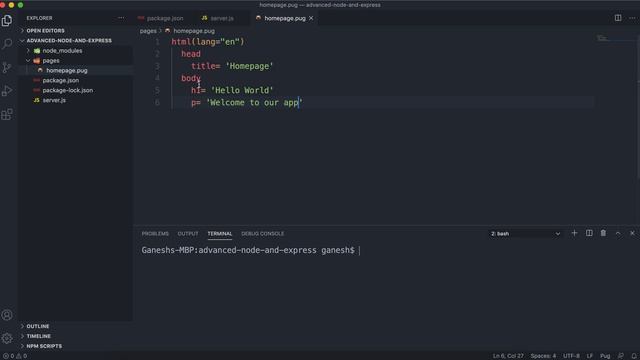The height and width of the screenshot is (360, 640).
Task: Open server.js in the file tree
Action: click(x=54, y=100)
